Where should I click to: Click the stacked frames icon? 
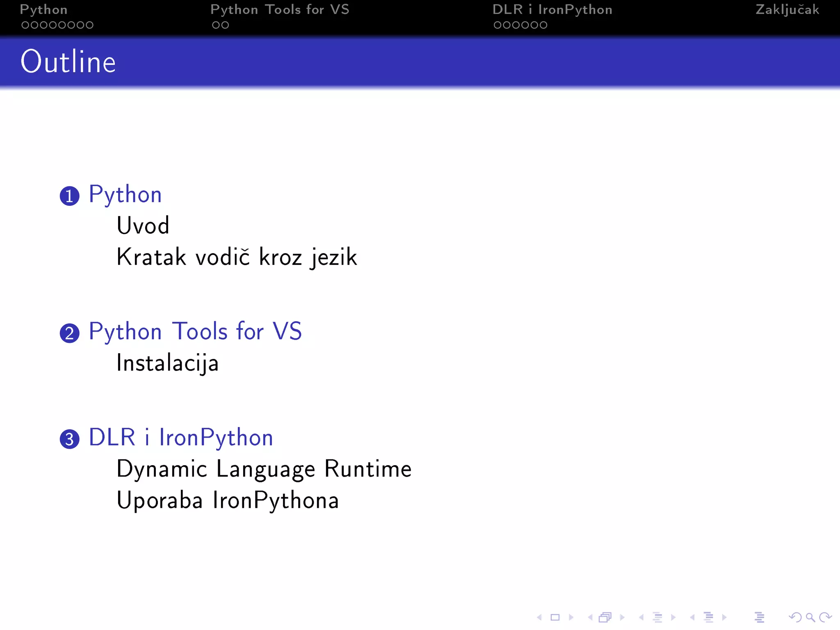[605, 617]
